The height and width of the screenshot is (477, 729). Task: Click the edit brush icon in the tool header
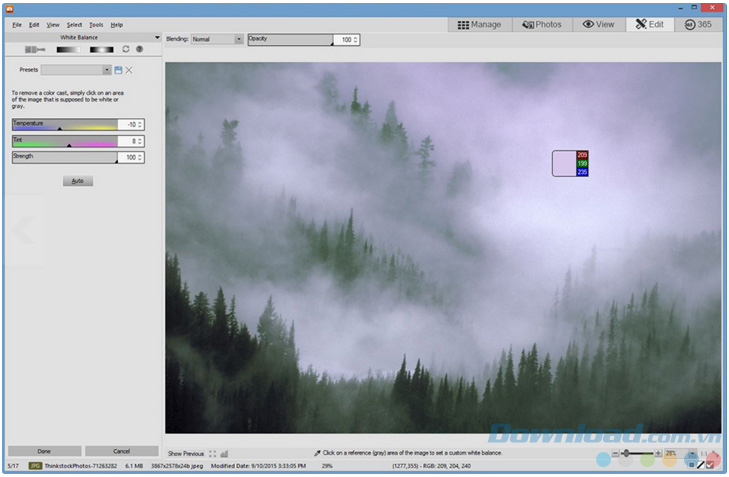click(x=35, y=49)
